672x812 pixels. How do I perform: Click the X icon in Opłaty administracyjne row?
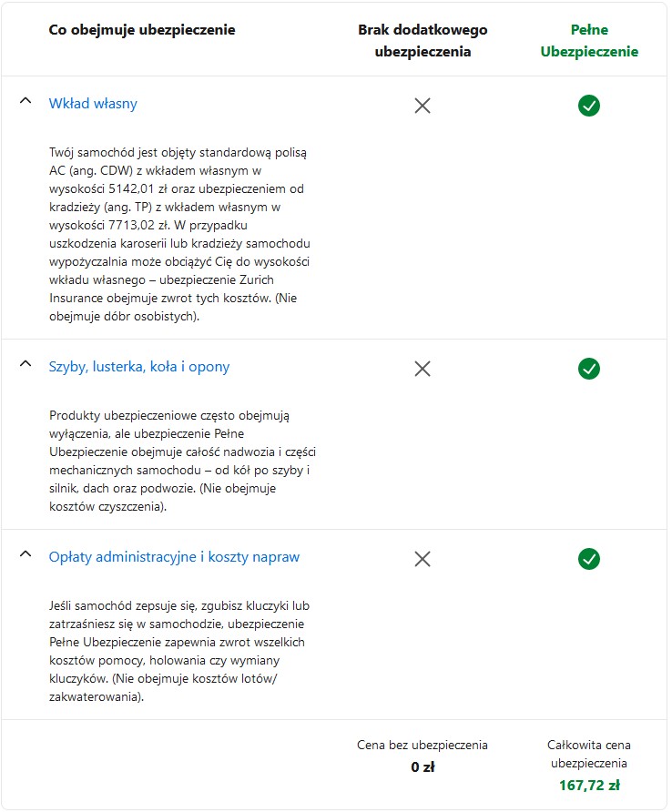tap(423, 559)
